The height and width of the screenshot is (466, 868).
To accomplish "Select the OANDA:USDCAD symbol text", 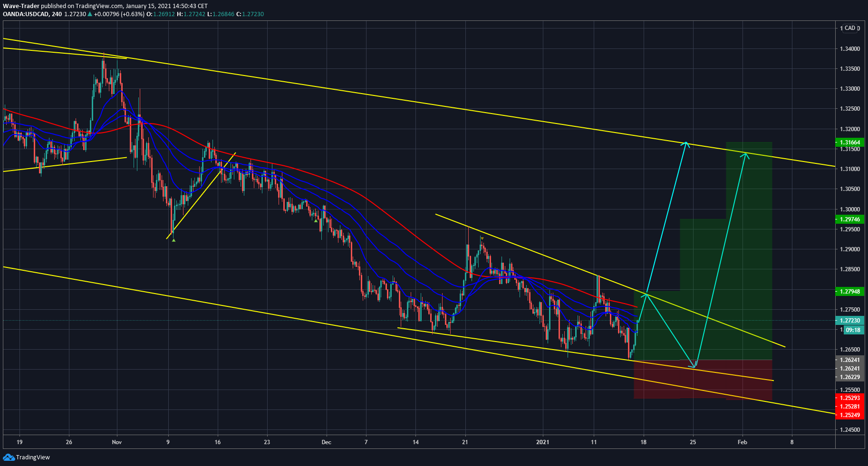I will click(x=25, y=14).
